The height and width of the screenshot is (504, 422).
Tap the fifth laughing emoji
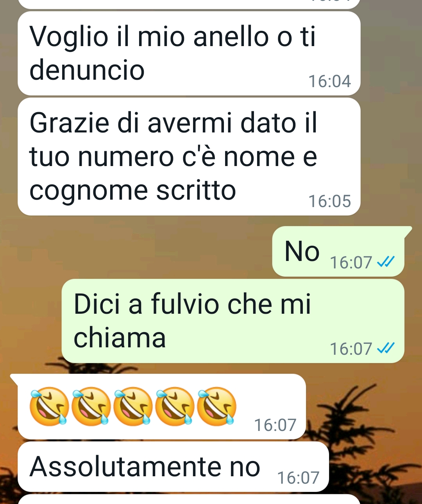(x=216, y=406)
